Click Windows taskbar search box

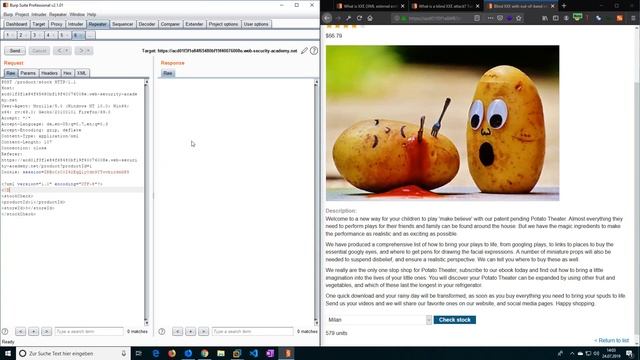pos(73,353)
